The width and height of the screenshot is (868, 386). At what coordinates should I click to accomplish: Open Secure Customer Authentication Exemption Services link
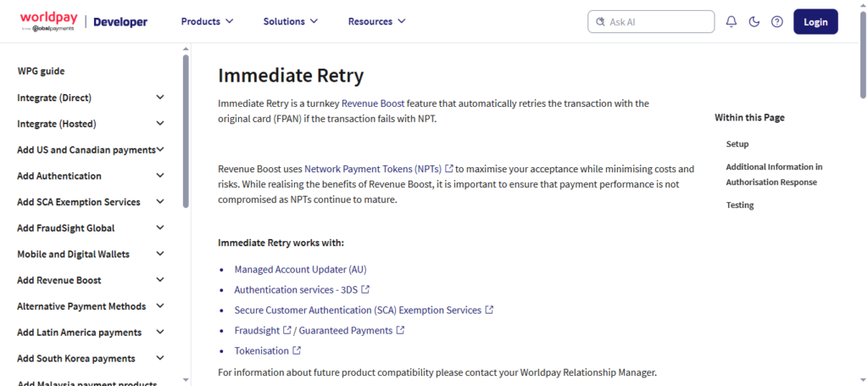pos(358,310)
